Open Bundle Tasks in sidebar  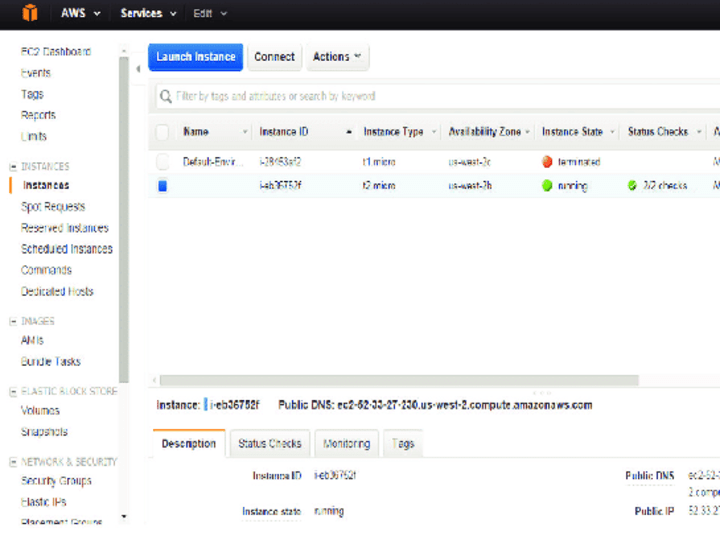(x=51, y=362)
